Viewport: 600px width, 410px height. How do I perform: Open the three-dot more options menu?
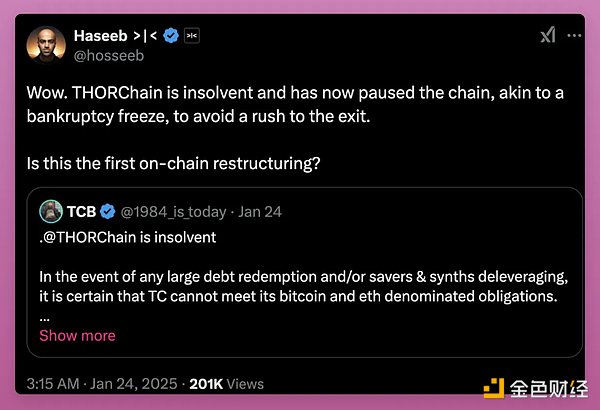pyautogui.click(x=574, y=36)
